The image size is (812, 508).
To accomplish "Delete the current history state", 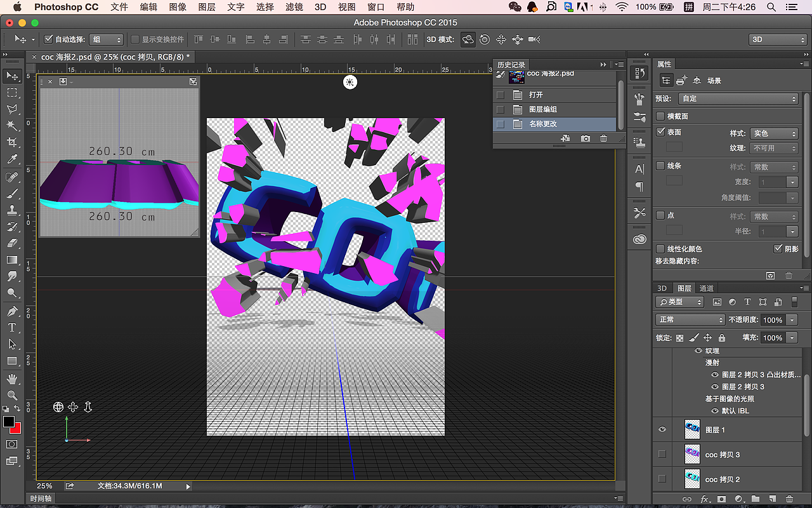I will [603, 138].
